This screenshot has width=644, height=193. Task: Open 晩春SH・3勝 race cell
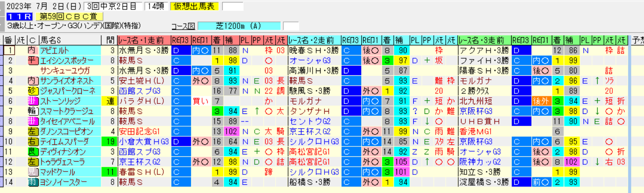(x=314, y=50)
